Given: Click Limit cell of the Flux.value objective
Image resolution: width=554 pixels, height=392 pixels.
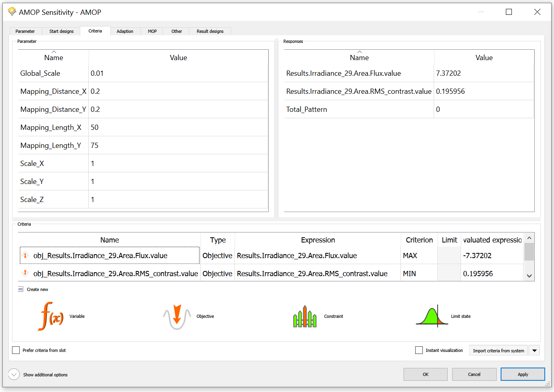Looking at the screenshot, I should 449,255.
